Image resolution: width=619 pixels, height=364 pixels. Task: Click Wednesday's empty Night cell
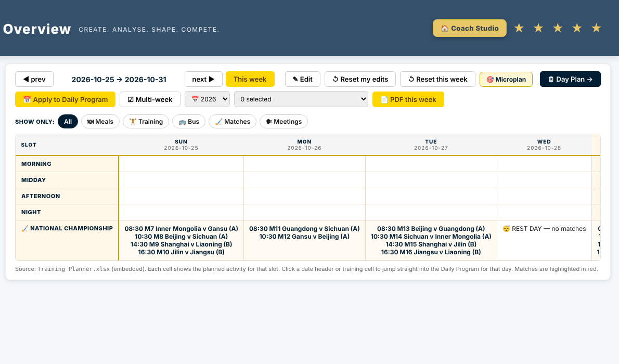click(544, 212)
